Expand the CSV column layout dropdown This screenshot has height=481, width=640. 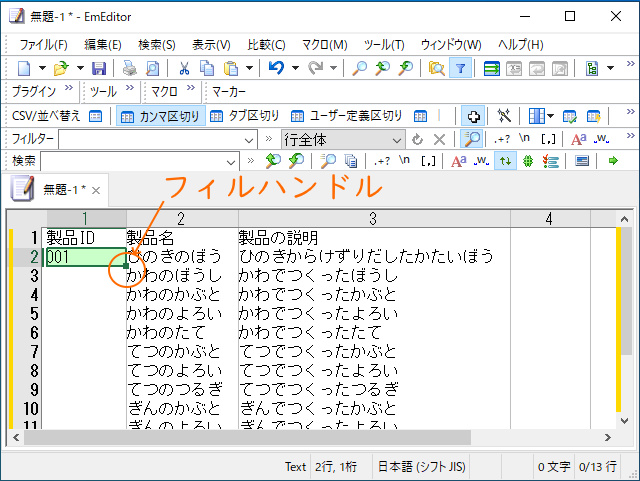point(550,116)
